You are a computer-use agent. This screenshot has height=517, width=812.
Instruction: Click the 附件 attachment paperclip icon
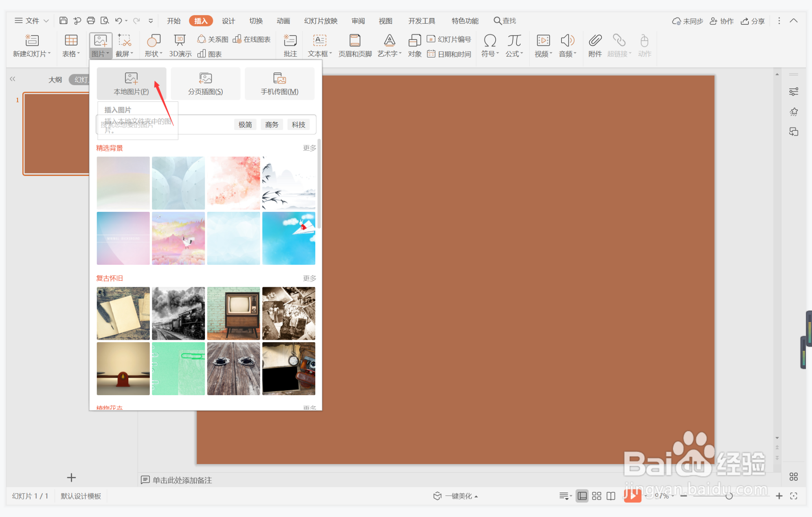(x=595, y=40)
